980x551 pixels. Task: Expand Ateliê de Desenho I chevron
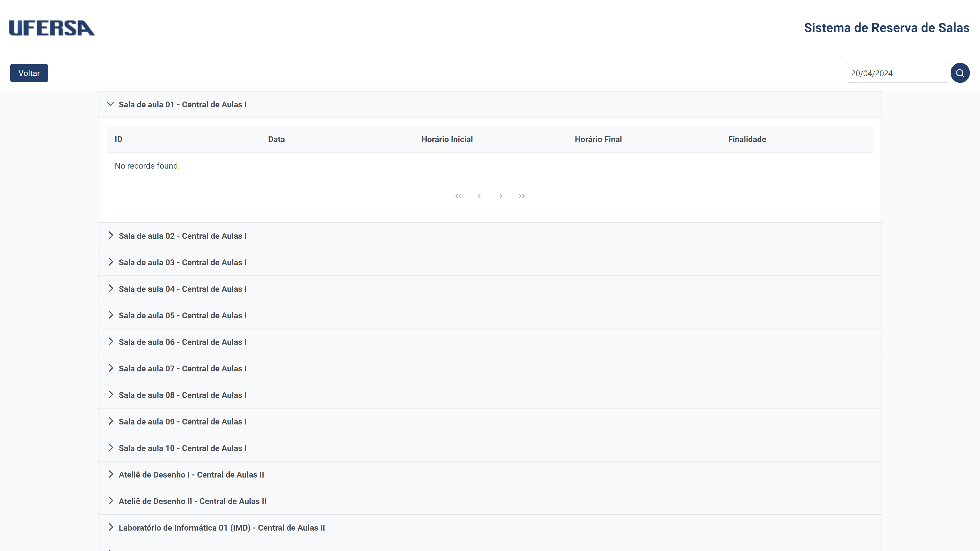tap(111, 474)
